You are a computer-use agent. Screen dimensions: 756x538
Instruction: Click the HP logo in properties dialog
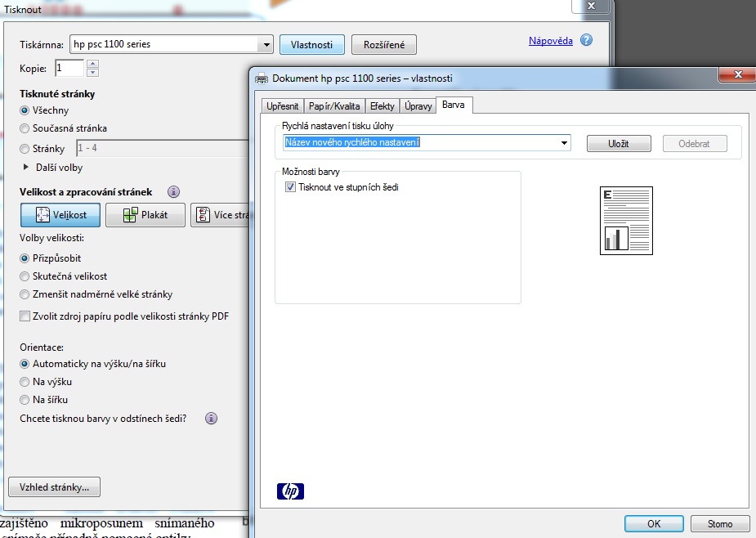coord(290,491)
